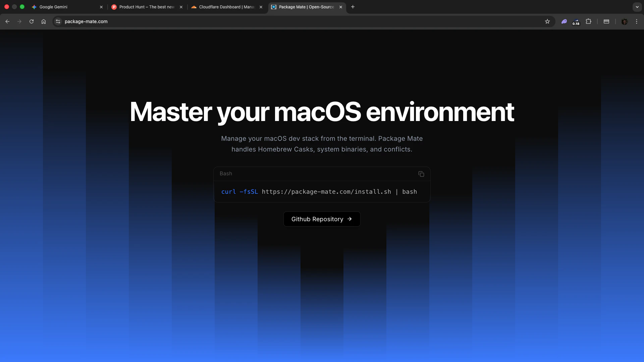
Task: Close the Product Hunt tab
Action: coord(181,7)
